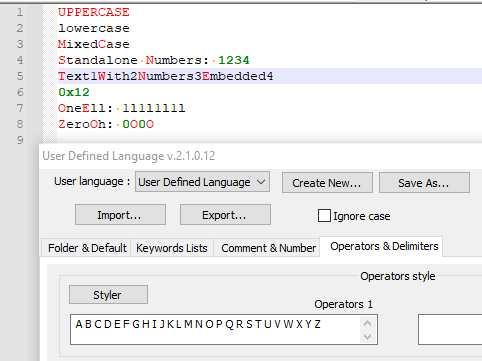Click inside the Operators 1 text box
This screenshot has height=361, width=482.
click(x=215, y=329)
